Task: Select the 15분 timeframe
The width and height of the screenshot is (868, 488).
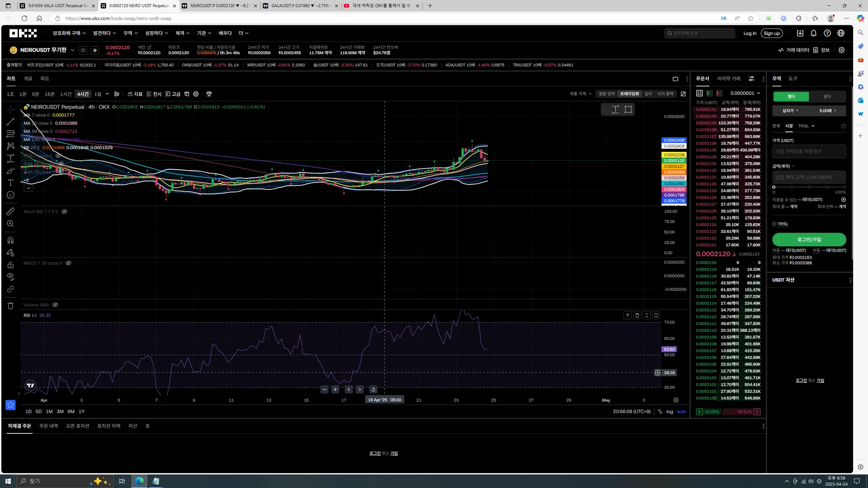Action: [x=49, y=94]
